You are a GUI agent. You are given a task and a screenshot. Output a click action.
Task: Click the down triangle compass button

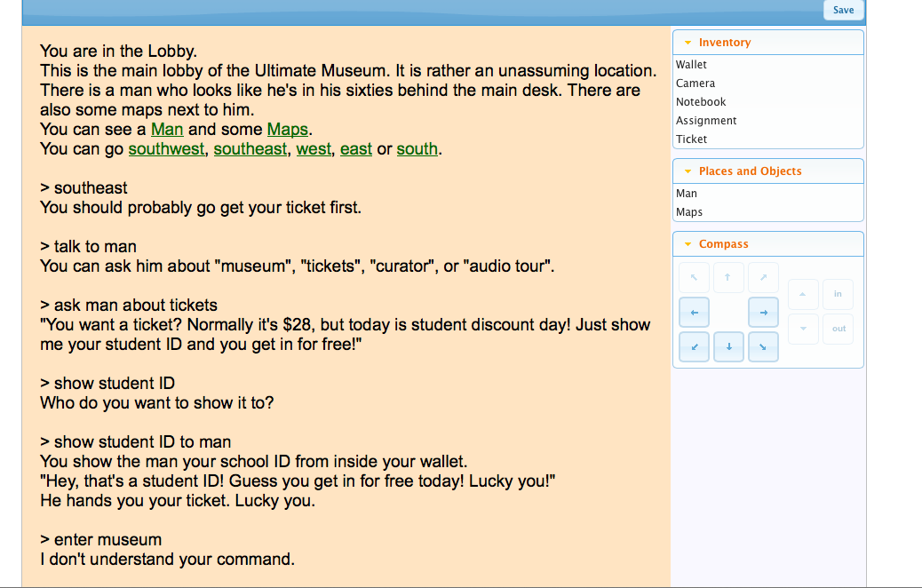click(803, 329)
